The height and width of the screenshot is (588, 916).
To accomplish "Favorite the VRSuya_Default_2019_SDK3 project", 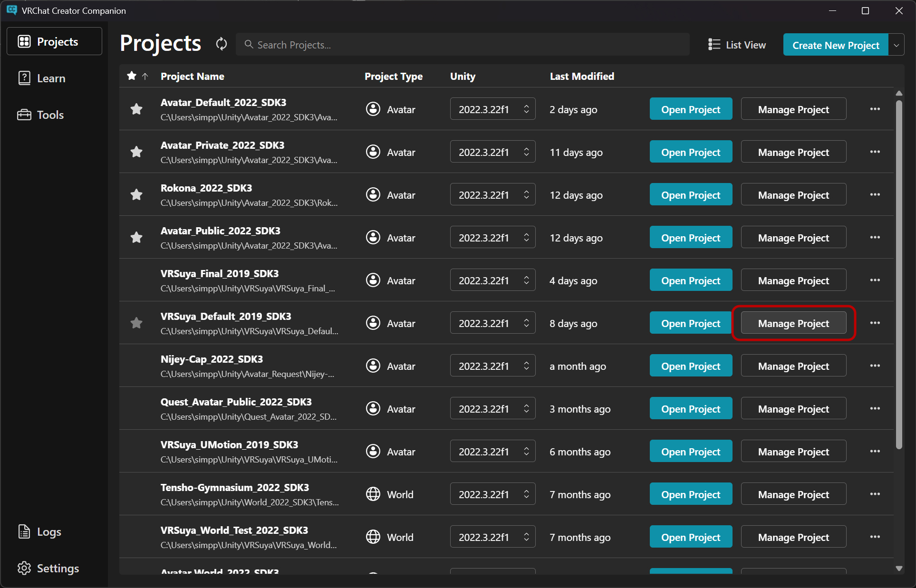I will (x=136, y=323).
